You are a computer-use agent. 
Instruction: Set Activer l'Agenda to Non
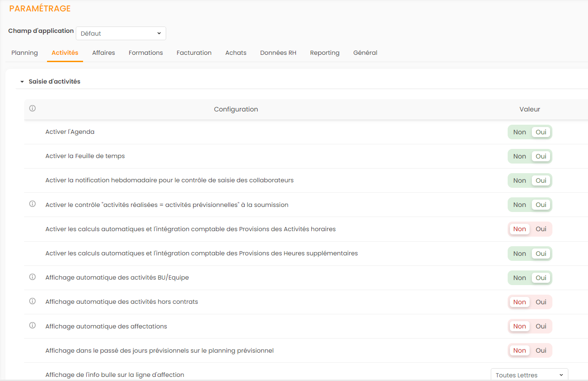tap(520, 132)
